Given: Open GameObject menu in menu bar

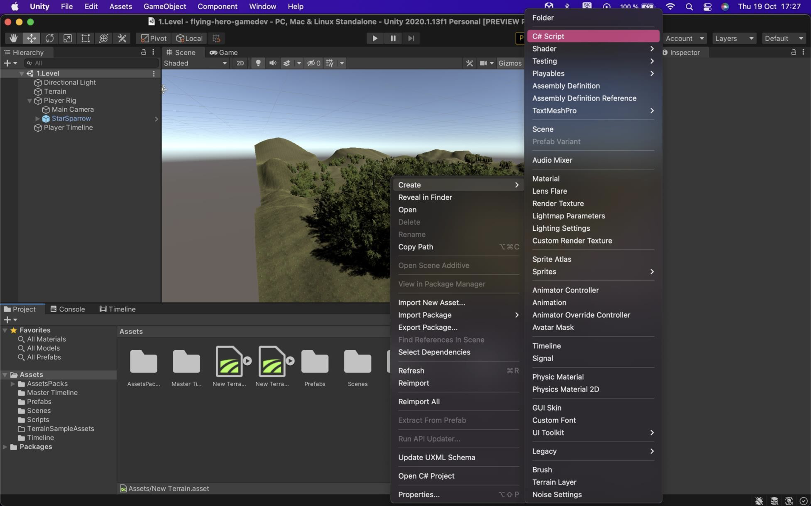Looking at the screenshot, I should coord(165,6).
